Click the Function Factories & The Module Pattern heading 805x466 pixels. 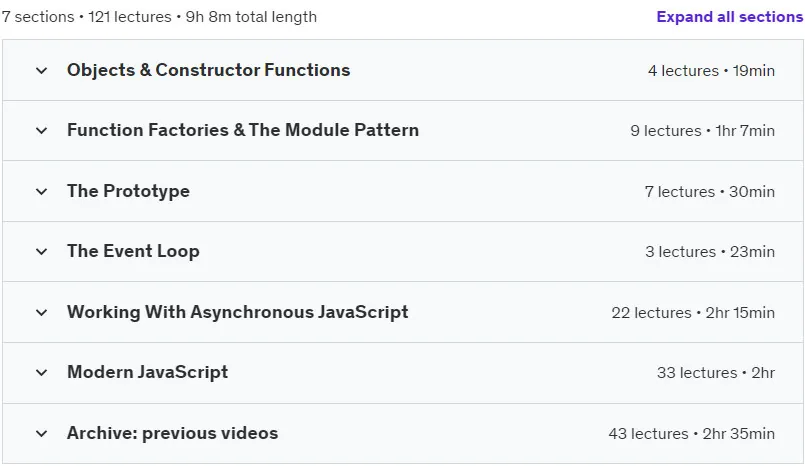click(x=243, y=130)
